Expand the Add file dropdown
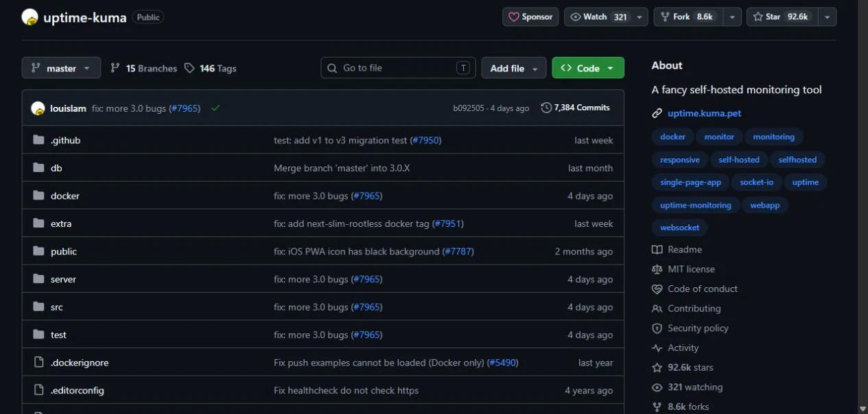This screenshot has width=868, height=414. tap(514, 68)
